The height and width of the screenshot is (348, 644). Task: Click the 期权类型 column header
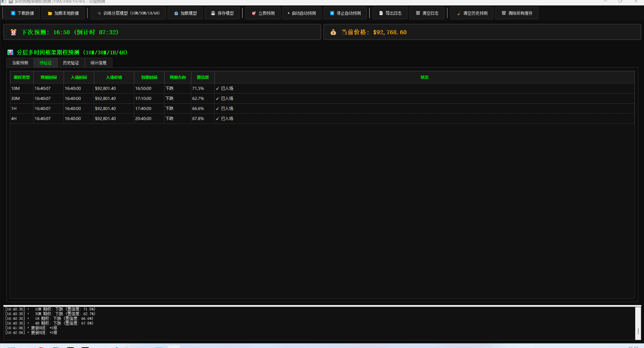tap(22, 77)
